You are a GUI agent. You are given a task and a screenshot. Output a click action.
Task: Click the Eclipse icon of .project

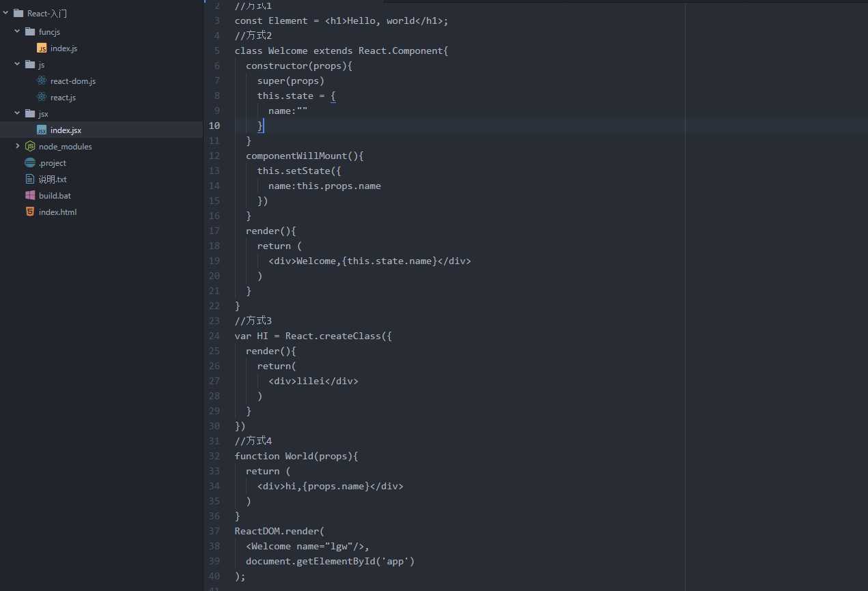30,162
